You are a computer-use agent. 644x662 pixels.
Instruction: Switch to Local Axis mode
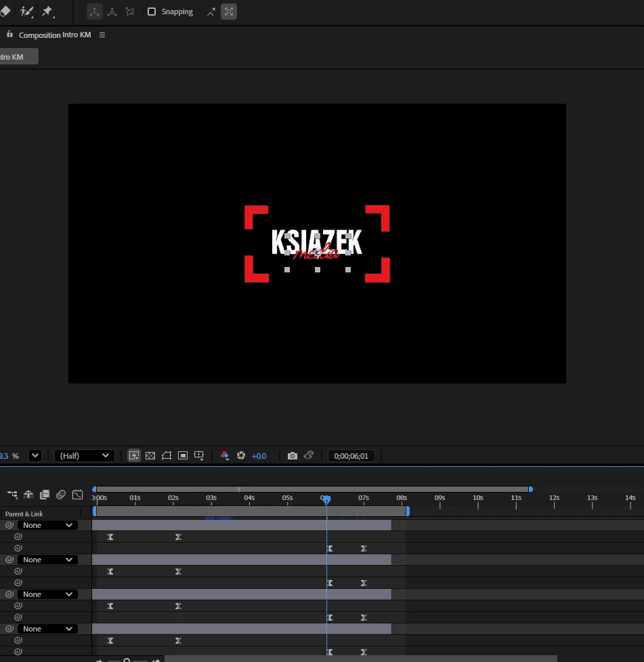point(95,12)
